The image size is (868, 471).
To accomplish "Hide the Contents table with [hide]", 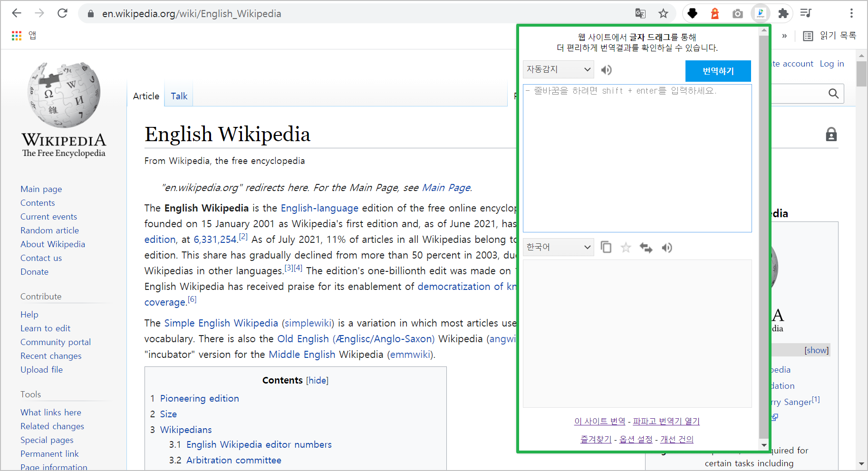I will [x=317, y=380].
